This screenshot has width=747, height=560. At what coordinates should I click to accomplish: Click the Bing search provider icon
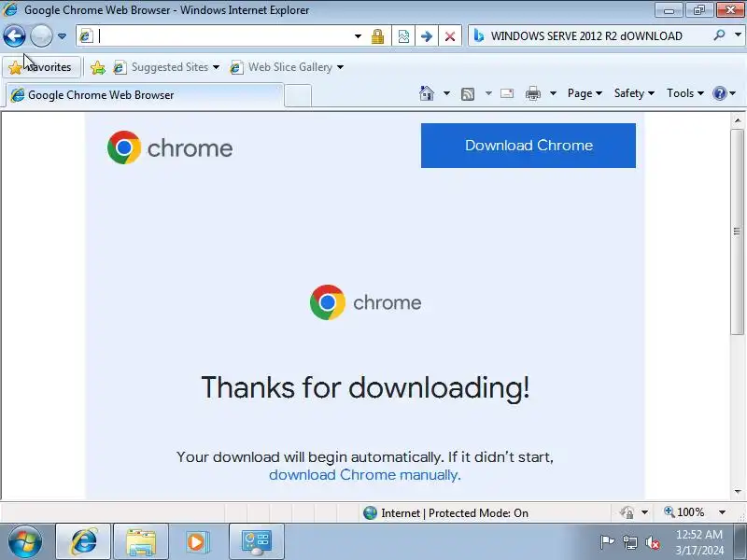pos(479,36)
